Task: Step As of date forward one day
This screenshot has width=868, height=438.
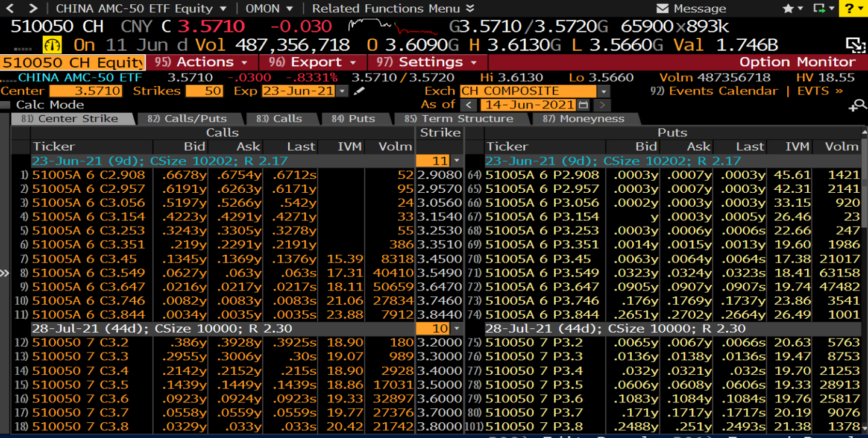Action: pyautogui.click(x=601, y=104)
